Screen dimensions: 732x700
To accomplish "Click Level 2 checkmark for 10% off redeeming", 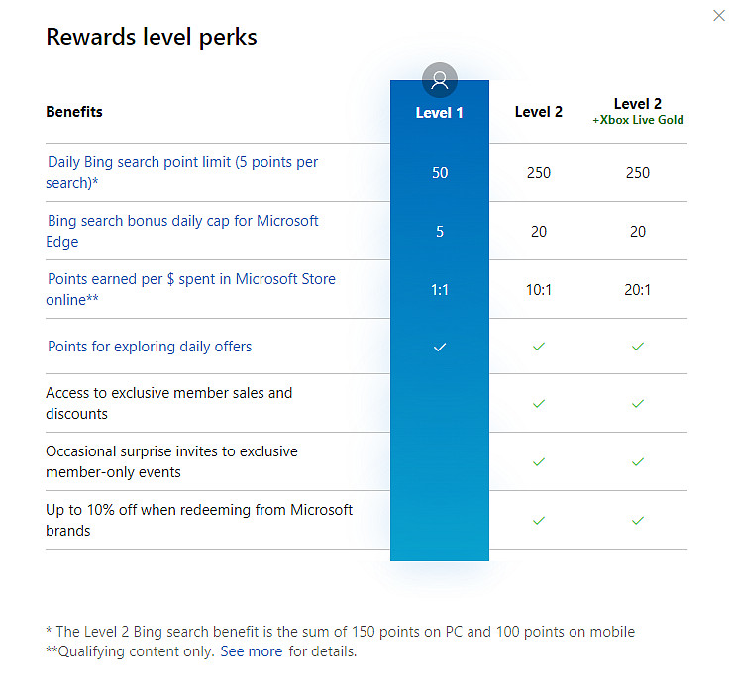I will pos(539,520).
